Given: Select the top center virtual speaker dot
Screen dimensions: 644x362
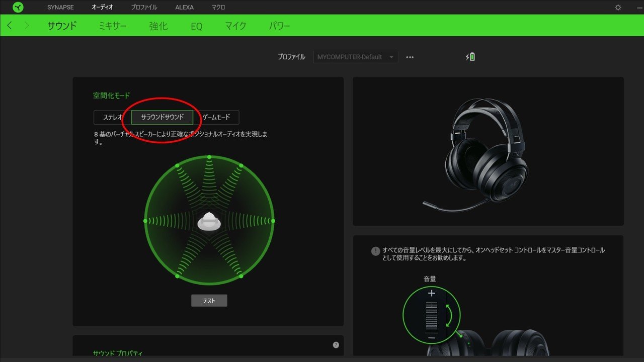Looking at the screenshot, I should tap(209, 157).
